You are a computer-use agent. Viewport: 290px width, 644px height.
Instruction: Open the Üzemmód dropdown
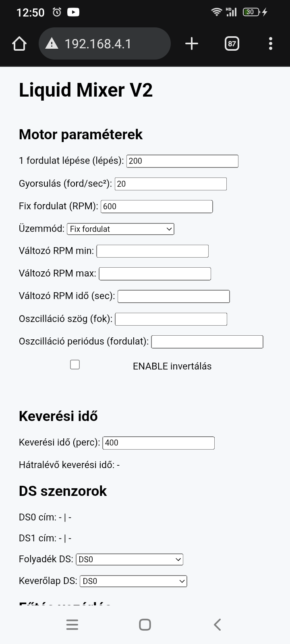click(x=120, y=229)
